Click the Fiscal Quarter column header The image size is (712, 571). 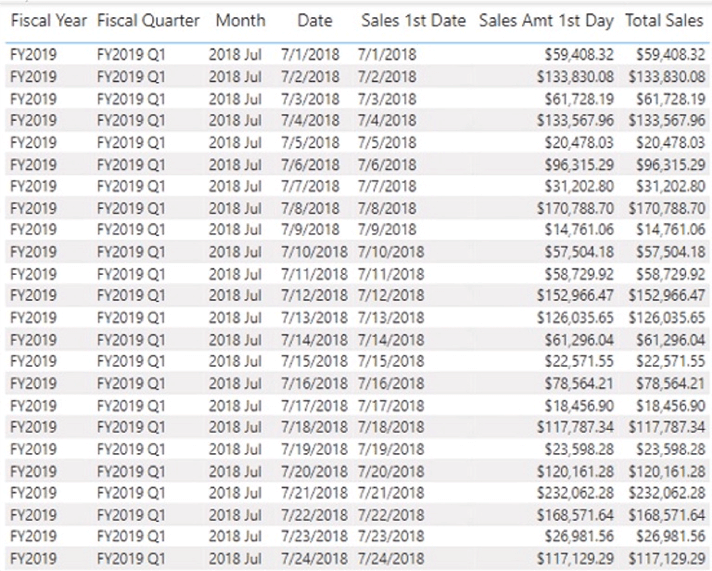pos(148,20)
